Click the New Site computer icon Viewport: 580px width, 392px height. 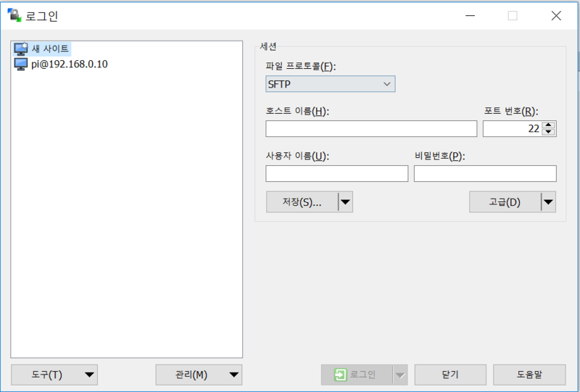tap(21, 49)
